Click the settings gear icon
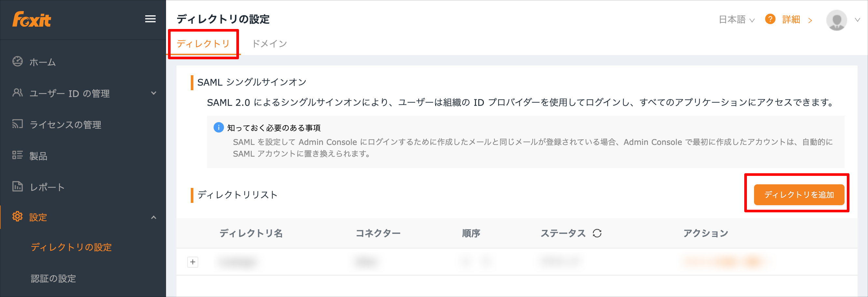Screen dimensions: 868x297 (x=18, y=217)
